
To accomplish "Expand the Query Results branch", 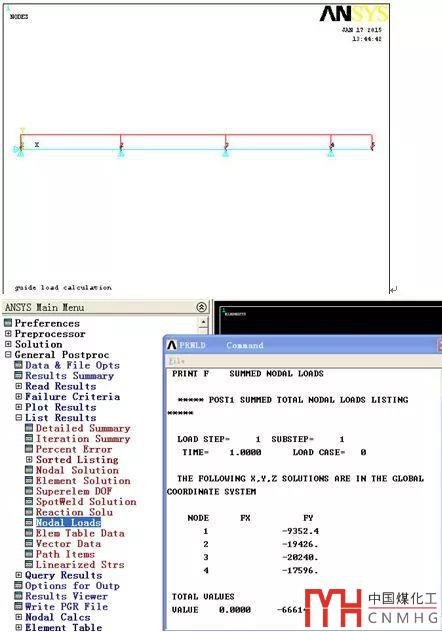I will pyautogui.click(x=18, y=575).
